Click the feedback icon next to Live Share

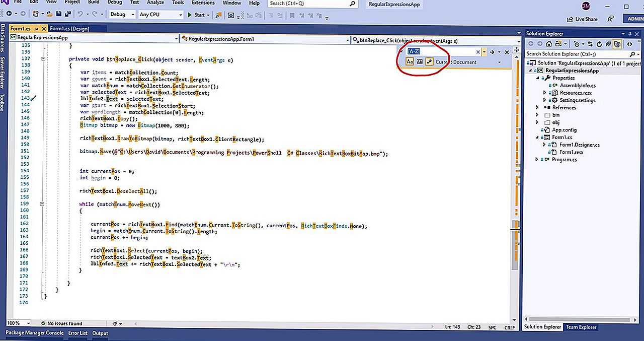611,19
